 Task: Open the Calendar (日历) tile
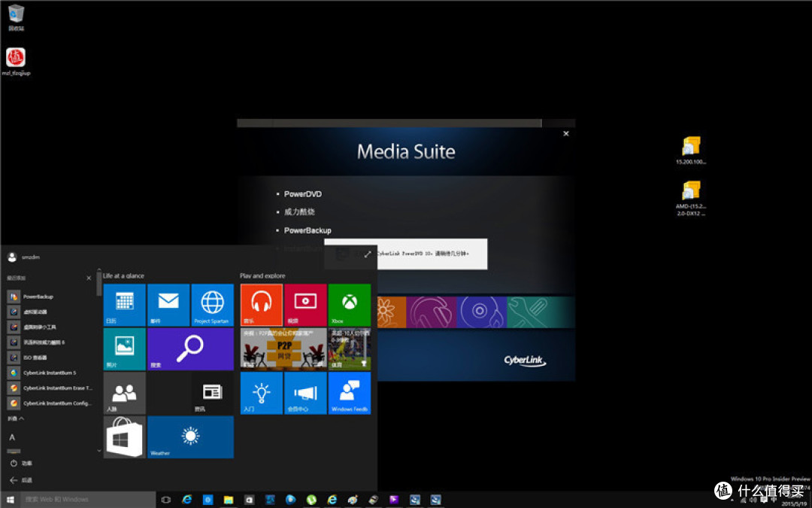(124, 305)
